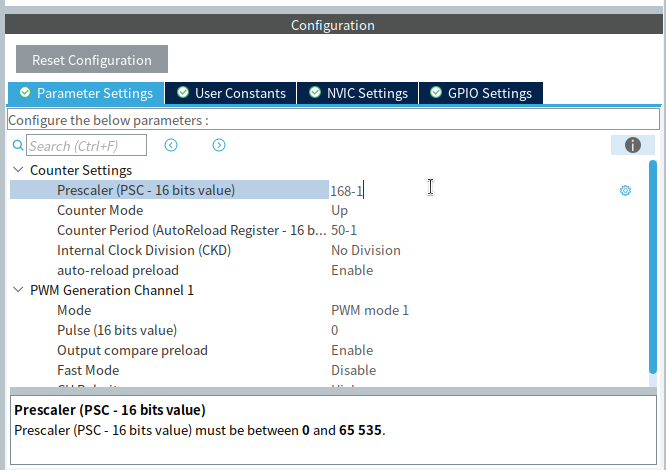Click green check icon on Parameter Settings tab
The image size is (666, 470).
pyautogui.click(x=24, y=93)
